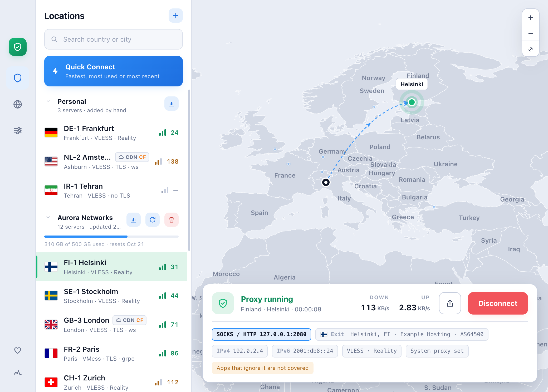Click the System proxy set chip
Screen dimensions: 548x392
[437, 351]
